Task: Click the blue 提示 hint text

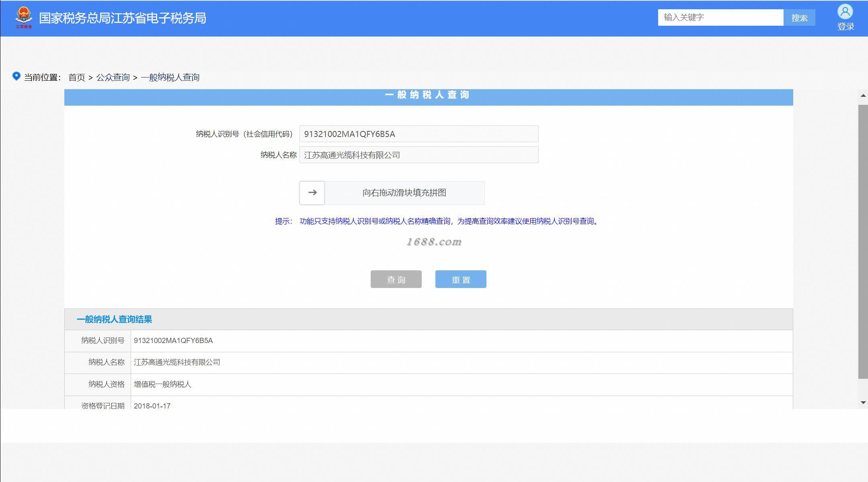Action: (437, 221)
